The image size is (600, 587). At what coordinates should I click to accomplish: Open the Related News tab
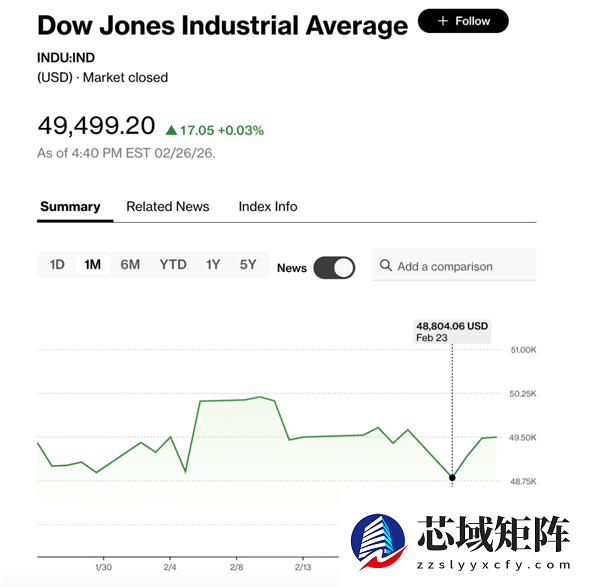click(x=168, y=207)
